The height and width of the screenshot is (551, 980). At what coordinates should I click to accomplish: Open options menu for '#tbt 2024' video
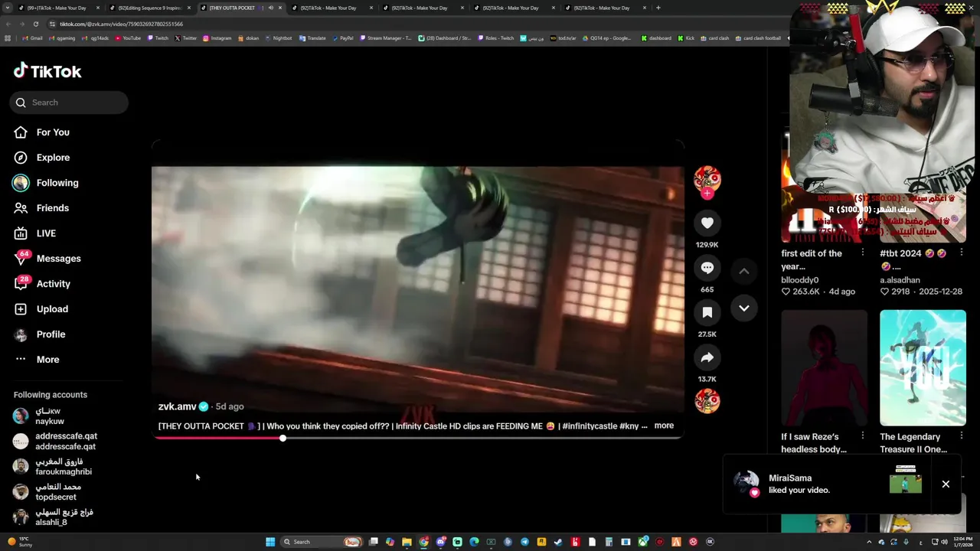[962, 253]
